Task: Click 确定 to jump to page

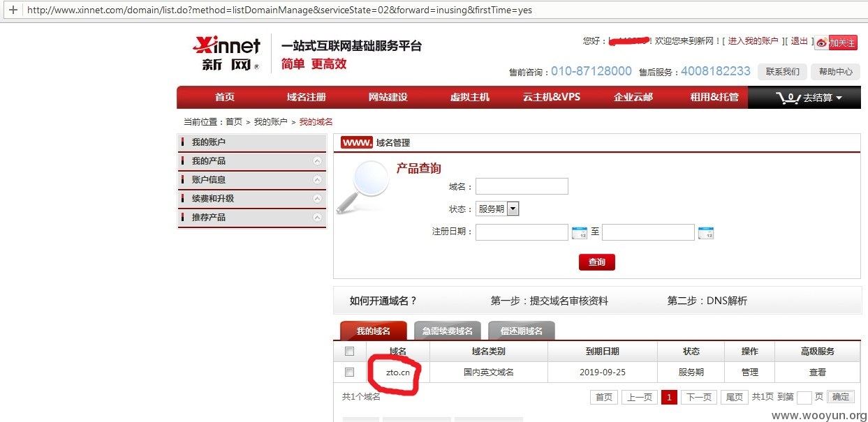Action: coord(841,397)
